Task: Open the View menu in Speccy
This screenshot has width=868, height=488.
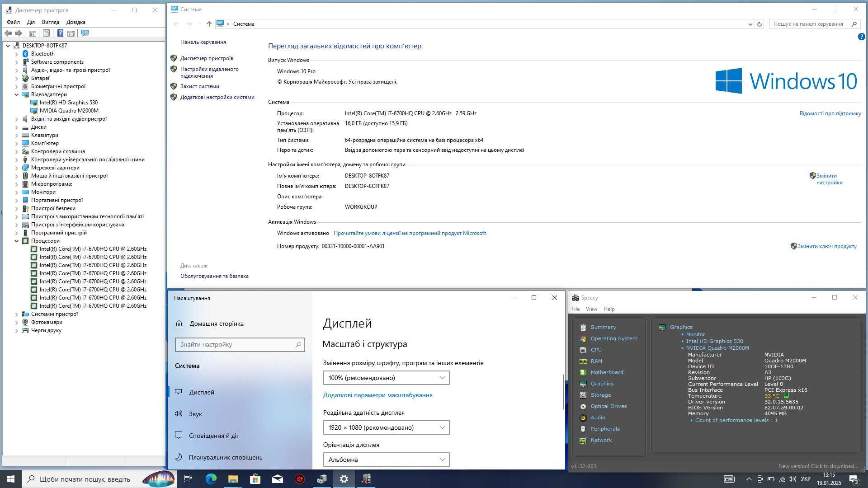Action: coord(591,309)
